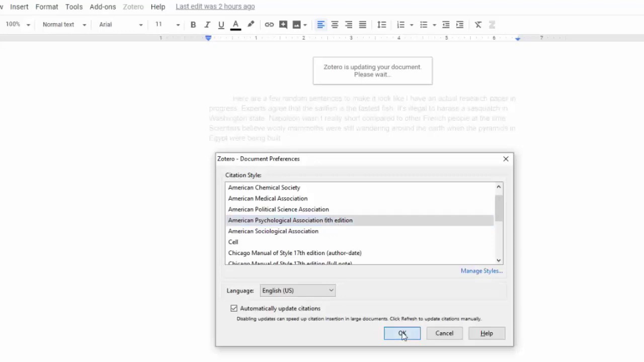This screenshot has height=362, width=644.
Task: Open the line spacing options
Action: (382, 25)
